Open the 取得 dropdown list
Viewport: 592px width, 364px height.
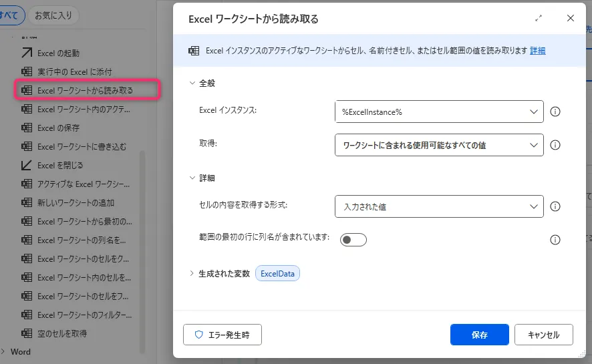point(439,145)
